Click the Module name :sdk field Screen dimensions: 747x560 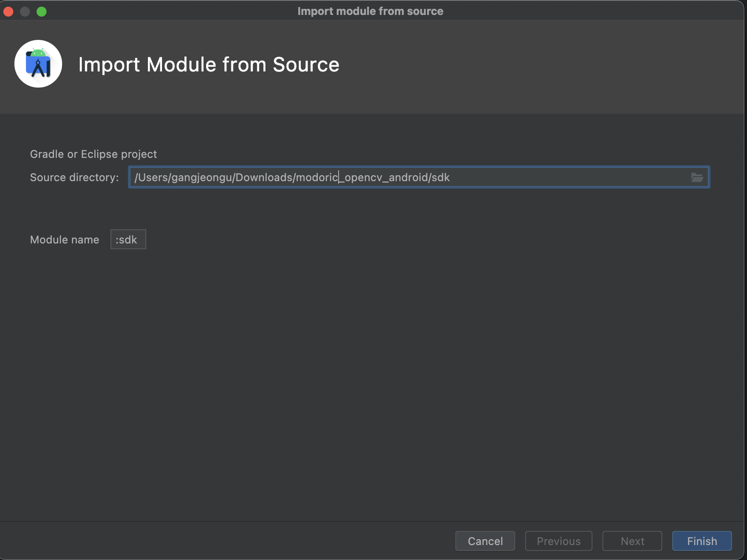coord(128,240)
